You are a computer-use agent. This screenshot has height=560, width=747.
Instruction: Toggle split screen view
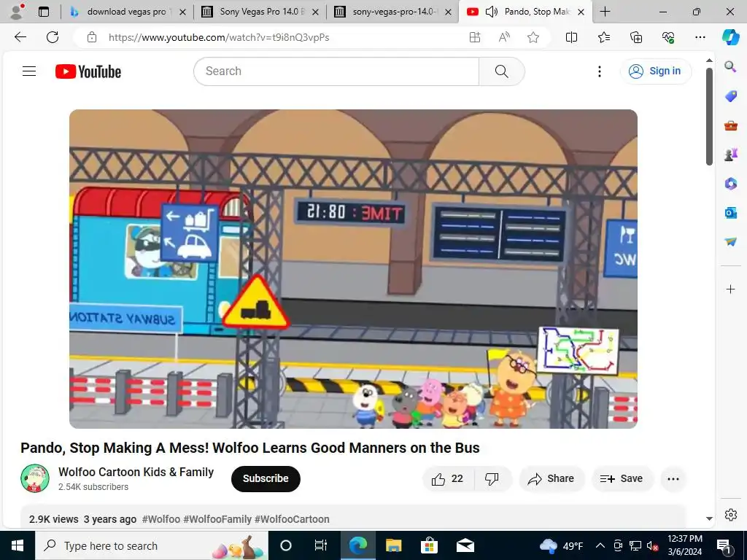click(571, 37)
